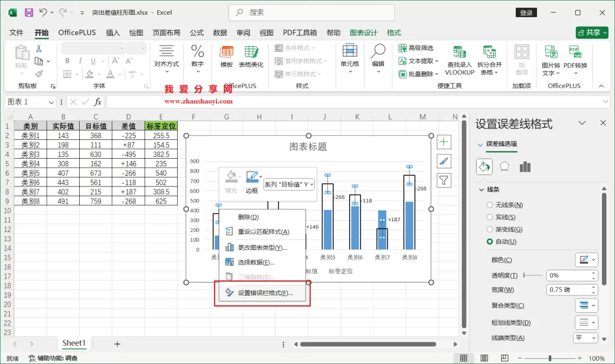Open the task pane options chevron

[x=581, y=123]
